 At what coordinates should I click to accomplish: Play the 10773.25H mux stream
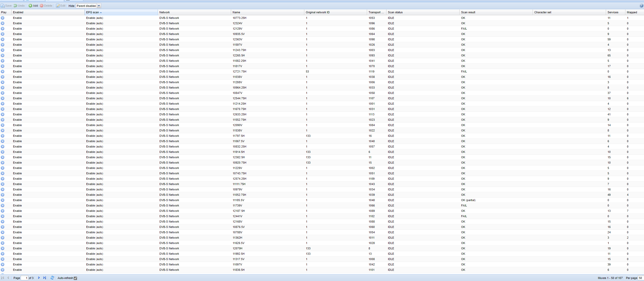3,18
